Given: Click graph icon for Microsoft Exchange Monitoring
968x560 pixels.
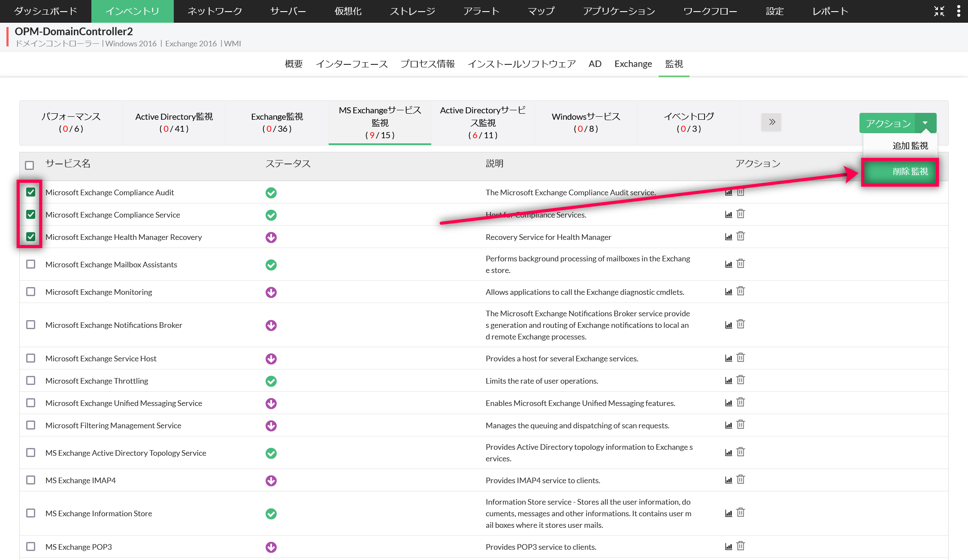Looking at the screenshot, I should tap(728, 292).
